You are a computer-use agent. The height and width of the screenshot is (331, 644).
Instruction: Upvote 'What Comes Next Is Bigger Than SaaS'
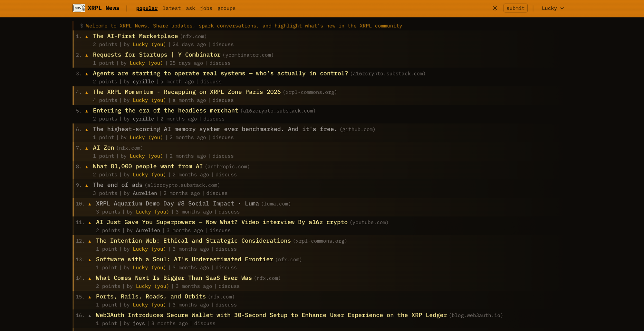(x=90, y=279)
